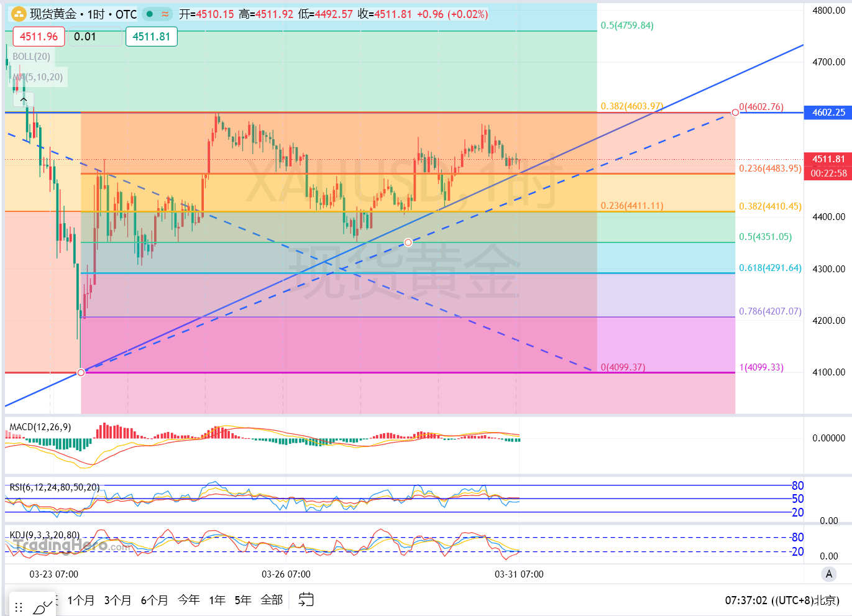Click the 0(4099.37) Fibonacci label
The height and width of the screenshot is (616, 852).
[623, 367]
